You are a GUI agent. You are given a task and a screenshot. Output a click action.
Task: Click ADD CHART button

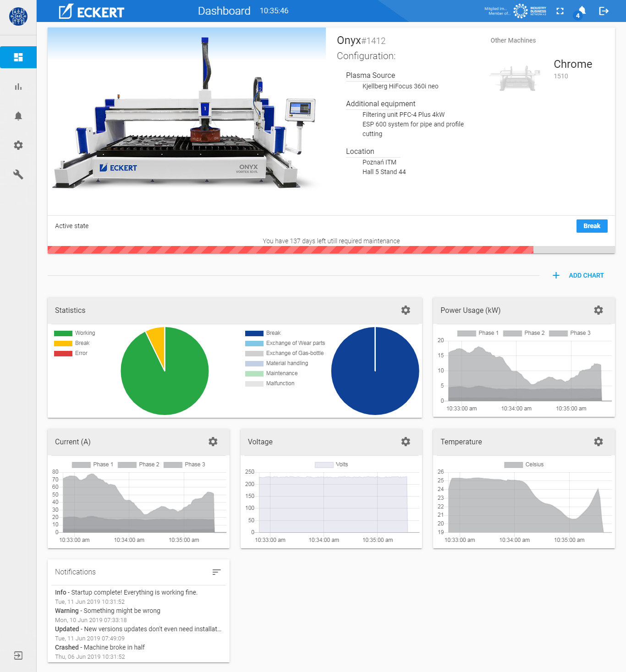578,275
